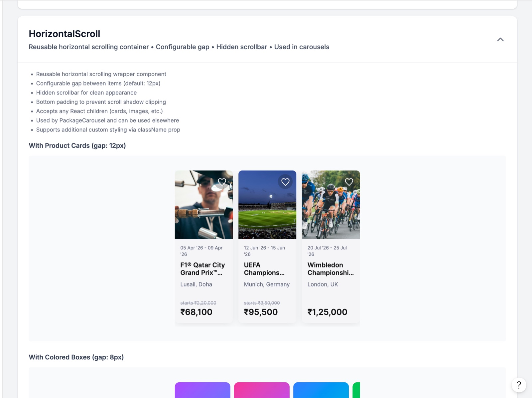Select the blue colored box
Image resolution: width=532 pixels, height=398 pixels.
click(x=321, y=390)
